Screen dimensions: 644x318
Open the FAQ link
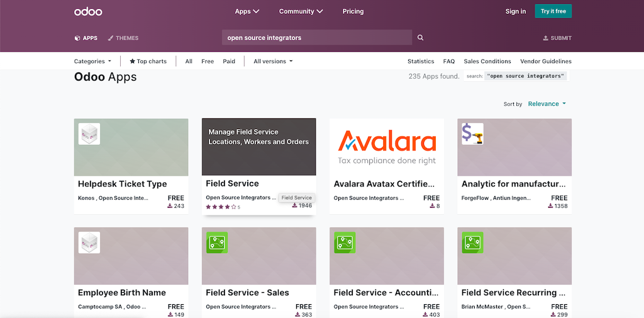pyautogui.click(x=449, y=61)
